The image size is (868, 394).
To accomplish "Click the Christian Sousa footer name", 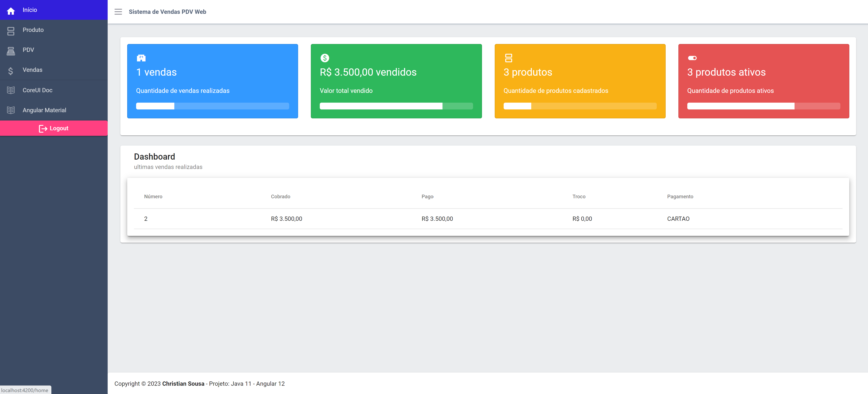I will tap(183, 384).
